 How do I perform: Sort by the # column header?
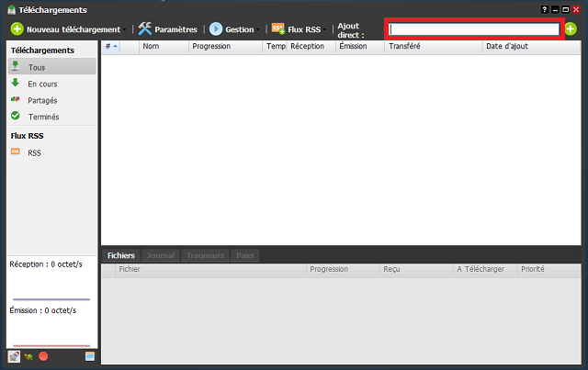[x=111, y=47]
